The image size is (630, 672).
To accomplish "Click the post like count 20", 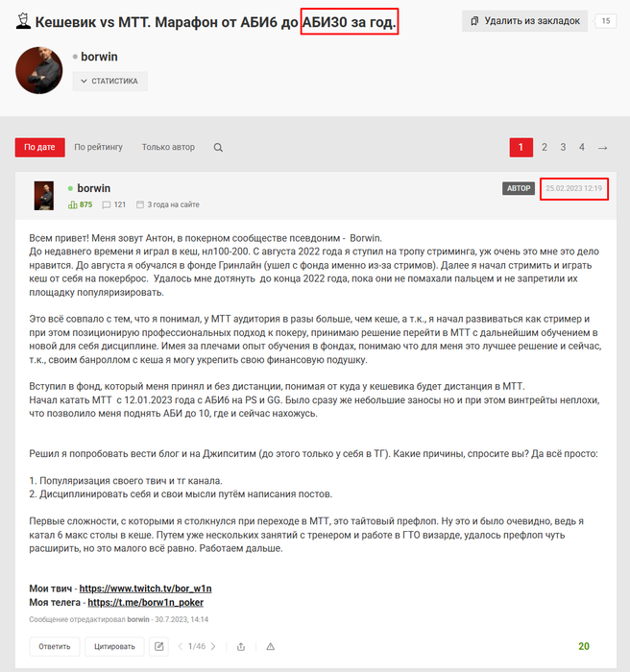I will [x=584, y=646].
